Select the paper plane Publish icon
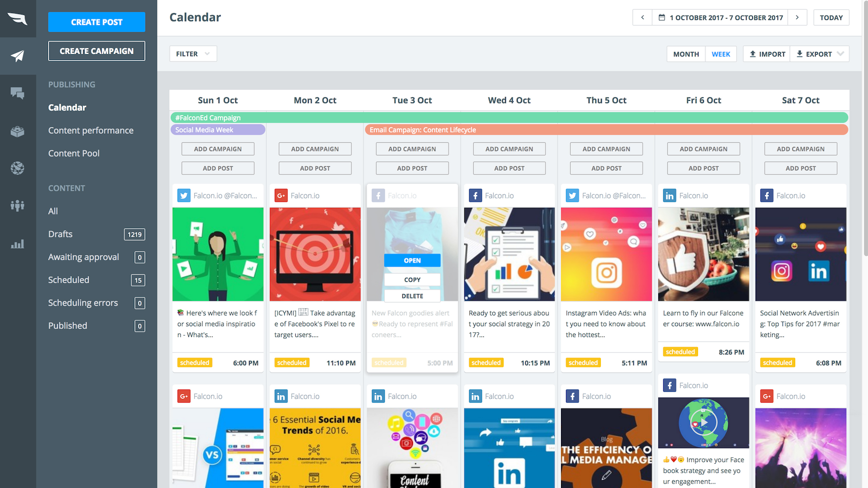The height and width of the screenshot is (488, 868). pyautogui.click(x=18, y=55)
